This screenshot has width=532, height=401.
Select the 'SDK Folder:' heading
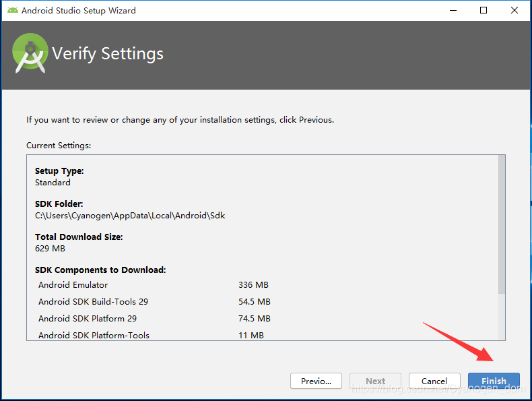pyautogui.click(x=59, y=204)
